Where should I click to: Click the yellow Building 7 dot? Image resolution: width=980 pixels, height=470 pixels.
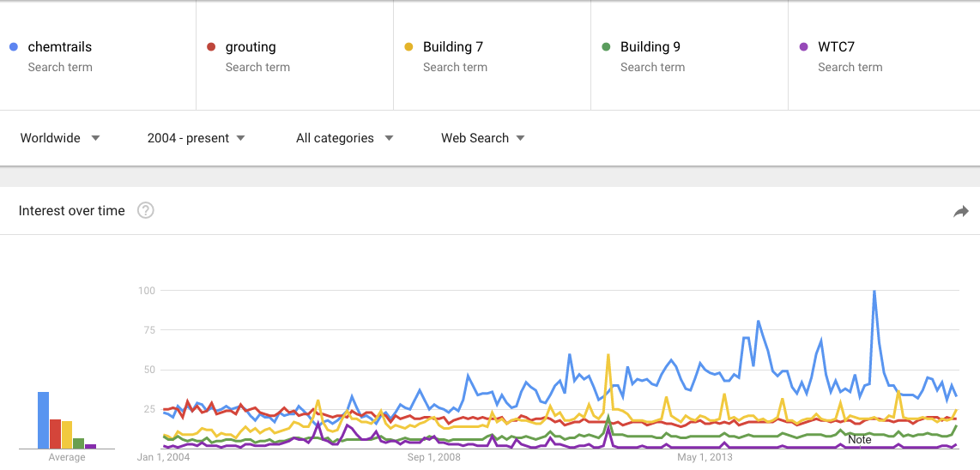click(x=408, y=47)
